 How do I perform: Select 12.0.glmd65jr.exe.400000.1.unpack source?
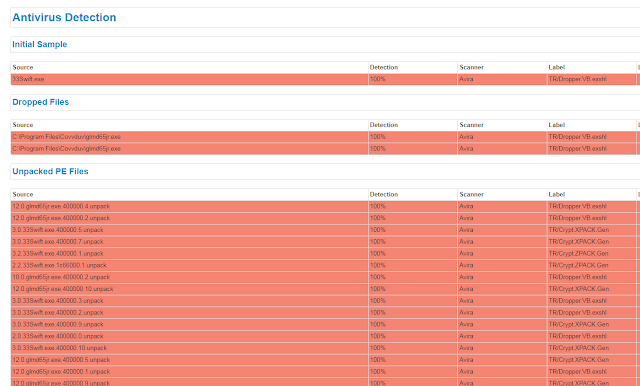coord(189,372)
